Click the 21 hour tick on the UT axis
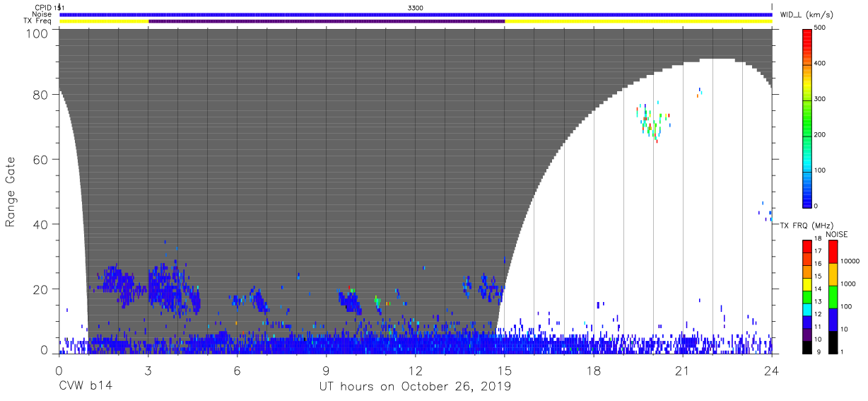868x401 pixels. [x=682, y=370]
